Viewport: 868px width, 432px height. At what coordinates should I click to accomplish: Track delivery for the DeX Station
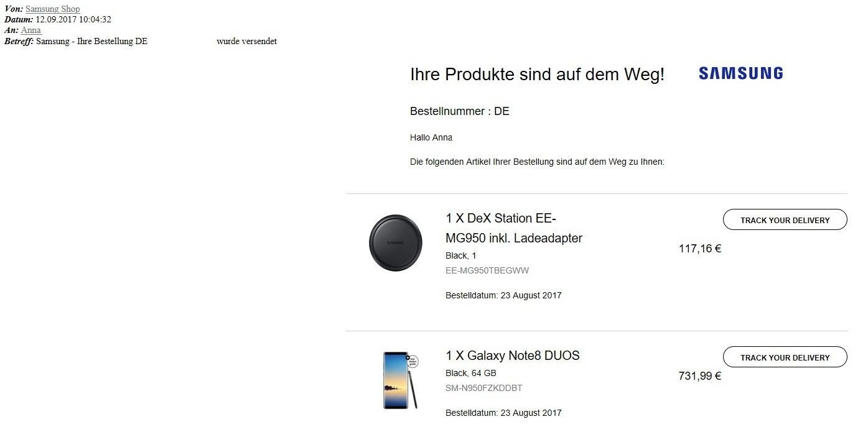tap(785, 220)
